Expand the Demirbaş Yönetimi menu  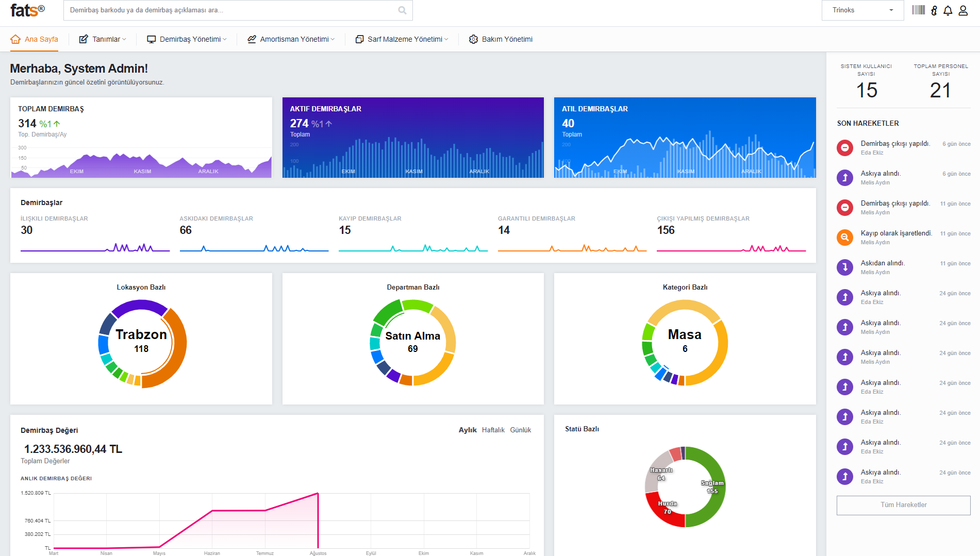(187, 39)
